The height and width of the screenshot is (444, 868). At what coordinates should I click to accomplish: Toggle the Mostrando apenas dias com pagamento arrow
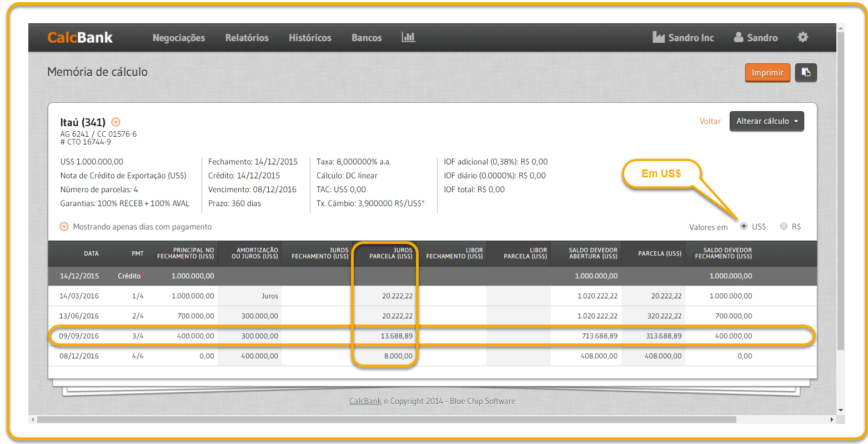(64, 227)
